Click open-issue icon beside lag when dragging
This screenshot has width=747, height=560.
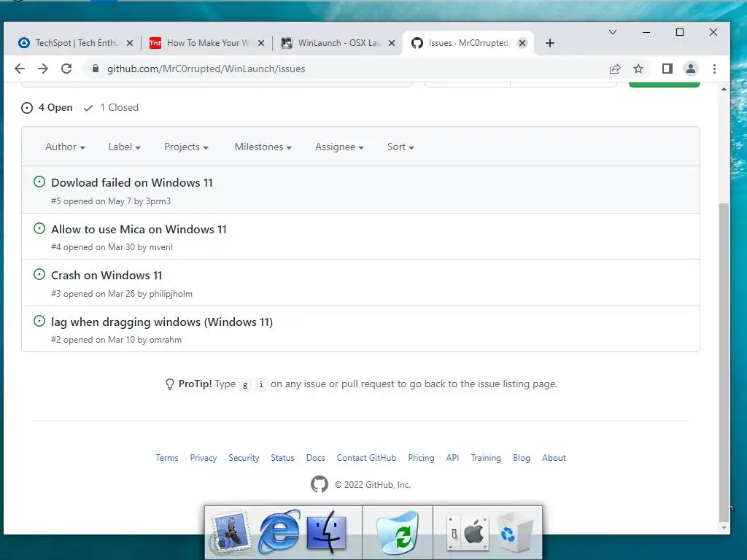tap(39, 321)
